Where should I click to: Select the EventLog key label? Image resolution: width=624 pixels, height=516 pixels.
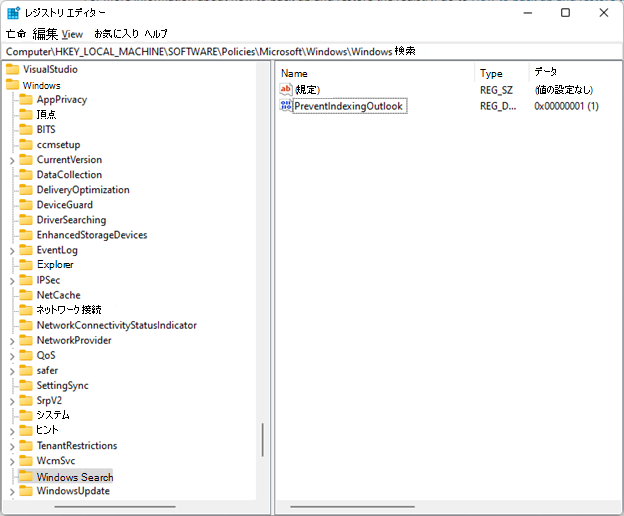57,250
